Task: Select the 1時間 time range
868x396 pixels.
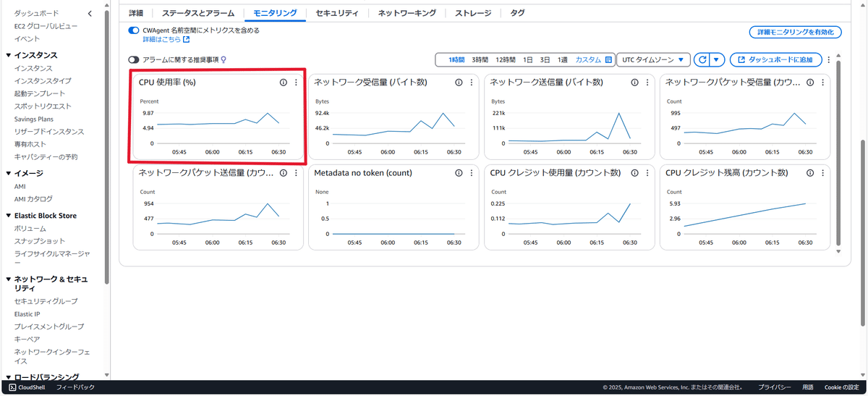Action: click(x=456, y=60)
